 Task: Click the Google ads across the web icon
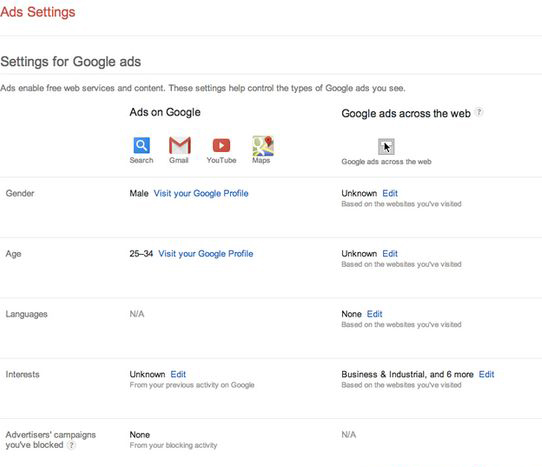386,147
